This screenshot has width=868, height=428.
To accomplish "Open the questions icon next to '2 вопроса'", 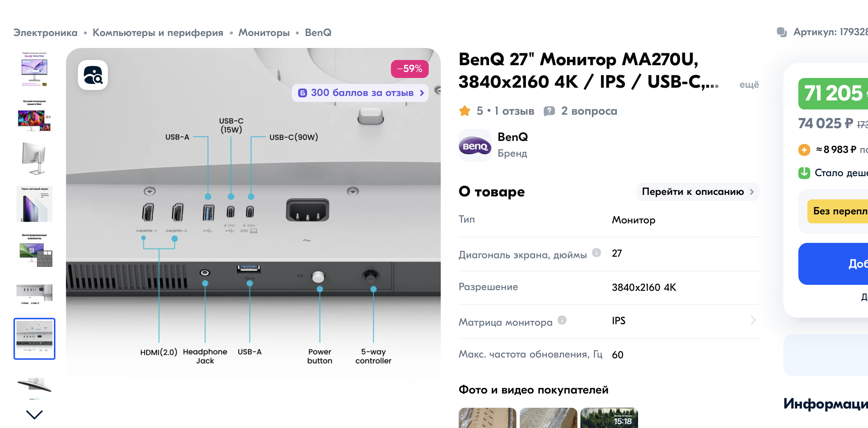I will click(549, 111).
